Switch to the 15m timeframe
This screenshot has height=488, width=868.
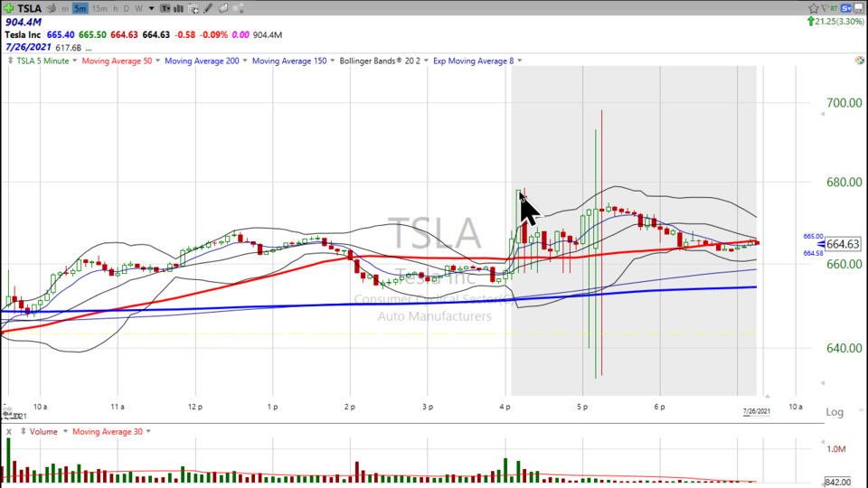point(99,9)
